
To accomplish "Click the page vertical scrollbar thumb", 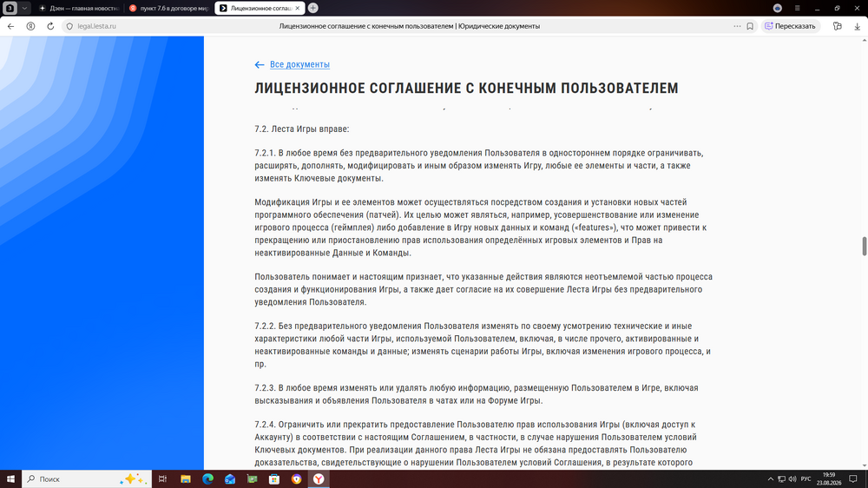I will 865,247.
